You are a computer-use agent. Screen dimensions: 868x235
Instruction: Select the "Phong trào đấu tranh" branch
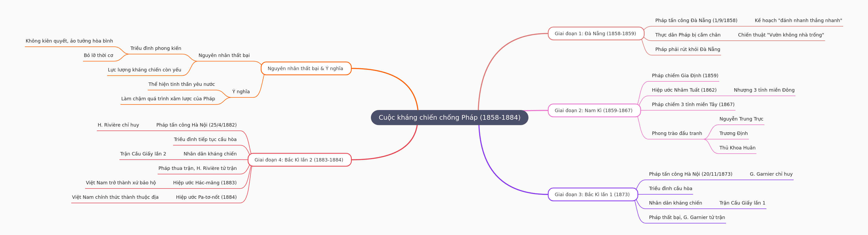pyautogui.click(x=677, y=133)
